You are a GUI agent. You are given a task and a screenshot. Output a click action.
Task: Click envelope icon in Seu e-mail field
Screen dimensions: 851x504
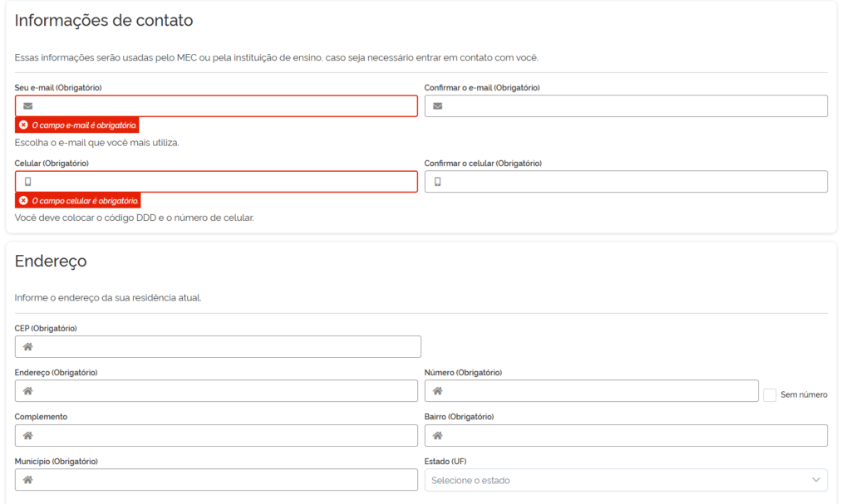pyautogui.click(x=28, y=106)
